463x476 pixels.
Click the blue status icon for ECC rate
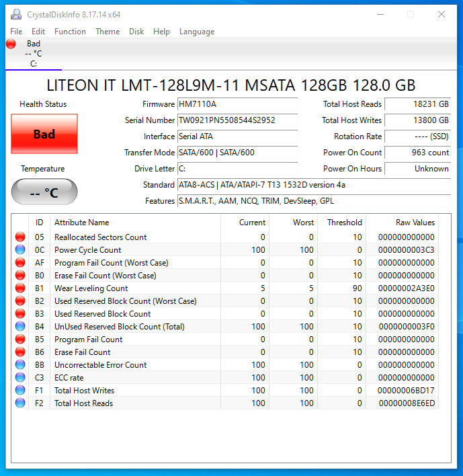point(20,378)
